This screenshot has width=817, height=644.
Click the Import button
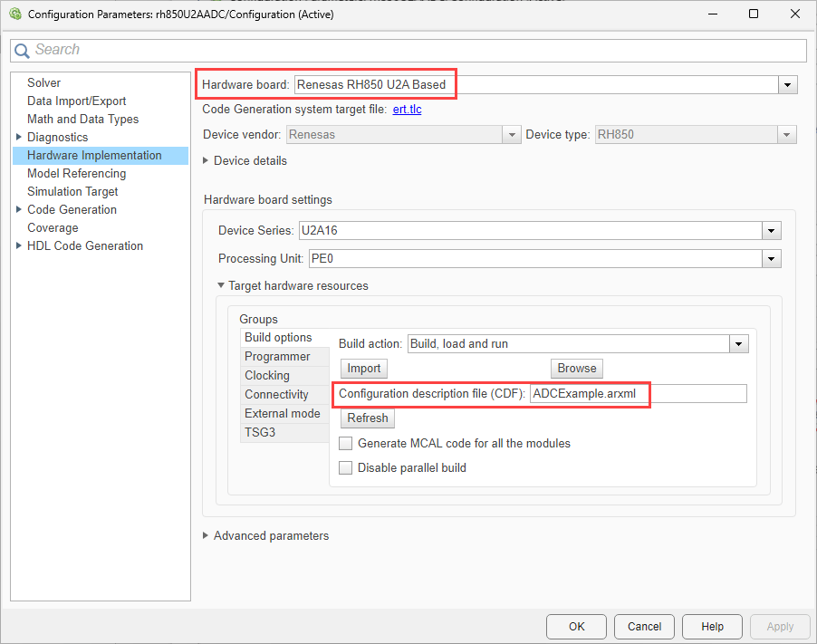[364, 369]
